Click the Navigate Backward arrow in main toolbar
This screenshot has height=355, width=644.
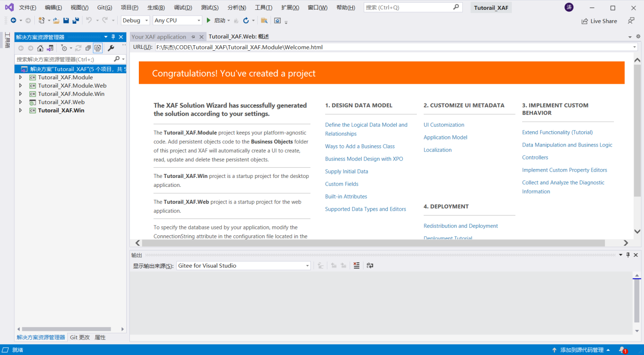coord(13,21)
